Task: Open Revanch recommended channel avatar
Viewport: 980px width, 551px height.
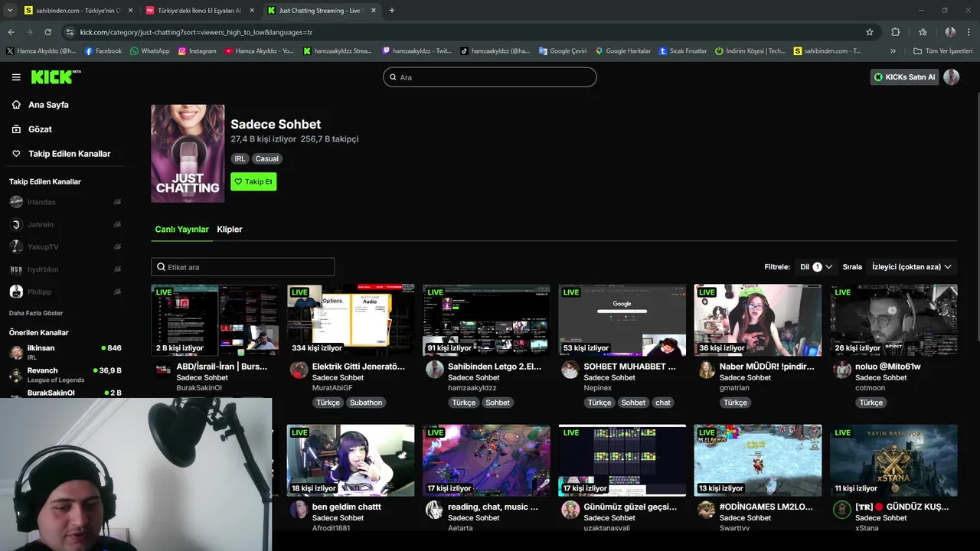Action: [16, 375]
